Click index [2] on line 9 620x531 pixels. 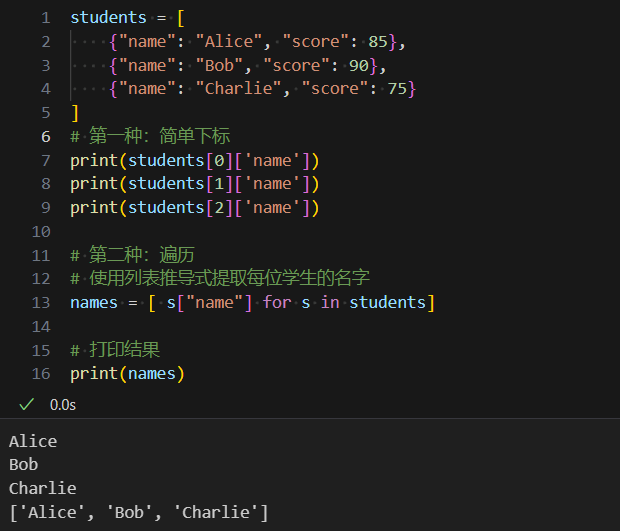click(219, 208)
